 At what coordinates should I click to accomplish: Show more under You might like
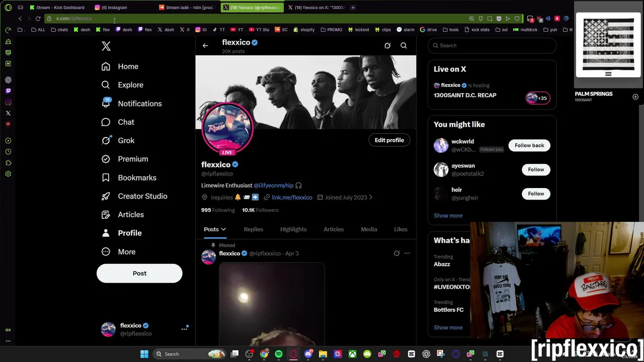point(448,216)
